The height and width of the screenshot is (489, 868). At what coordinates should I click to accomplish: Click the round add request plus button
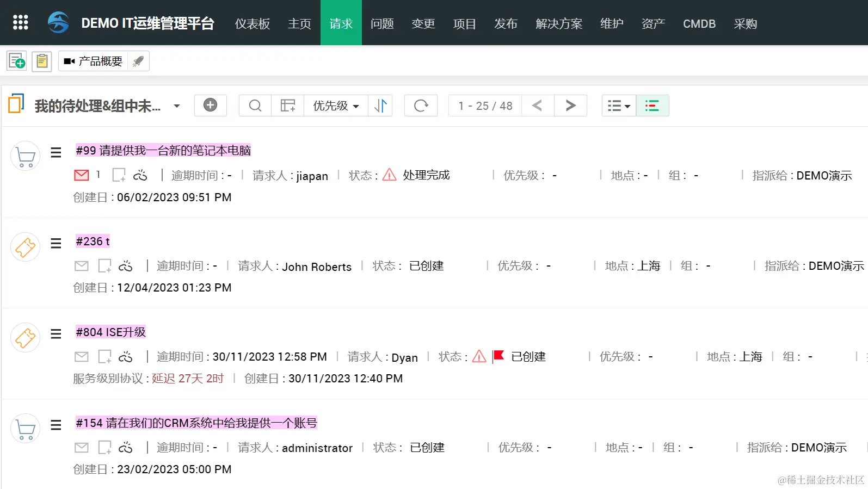click(210, 105)
